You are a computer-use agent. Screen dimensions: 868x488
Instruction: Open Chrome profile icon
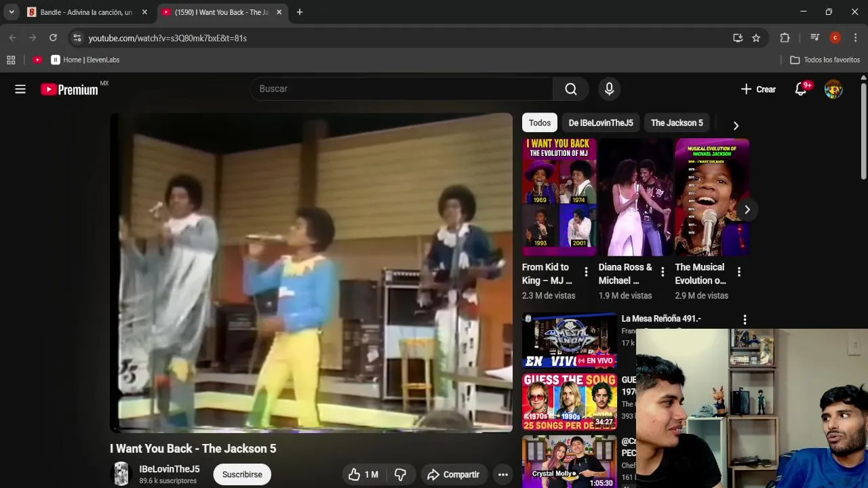pyautogui.click(x=835, y=38)
